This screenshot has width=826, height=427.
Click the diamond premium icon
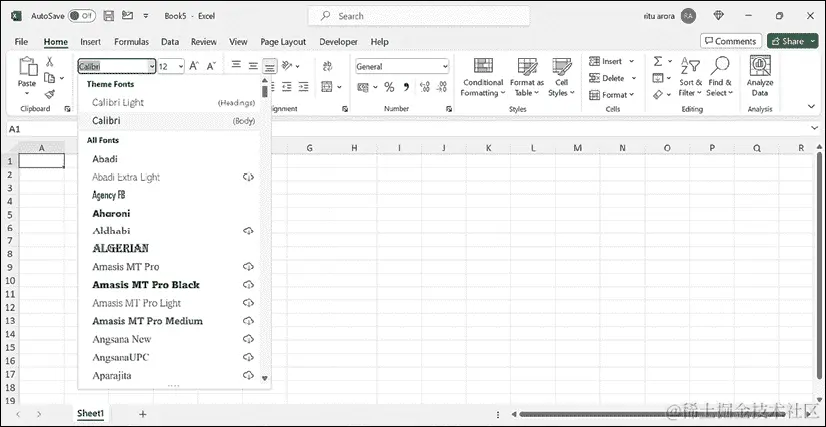719,16
